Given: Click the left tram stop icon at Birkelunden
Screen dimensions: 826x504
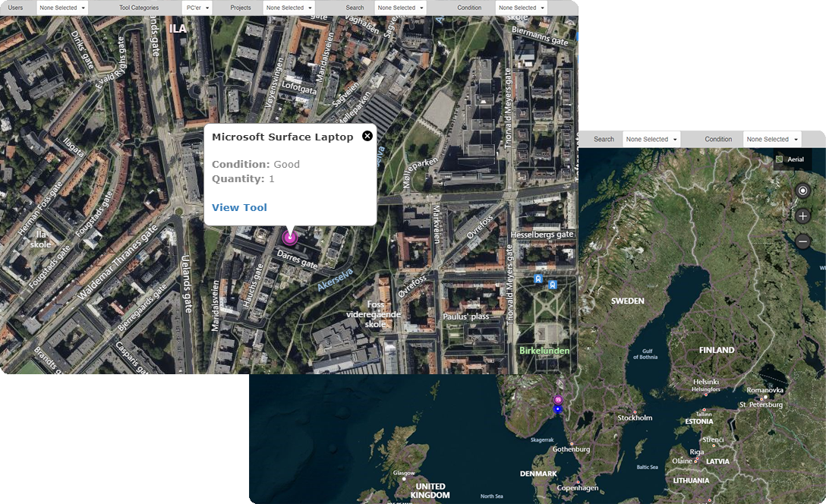Looking at the screenshot, I should coord(538,279).
